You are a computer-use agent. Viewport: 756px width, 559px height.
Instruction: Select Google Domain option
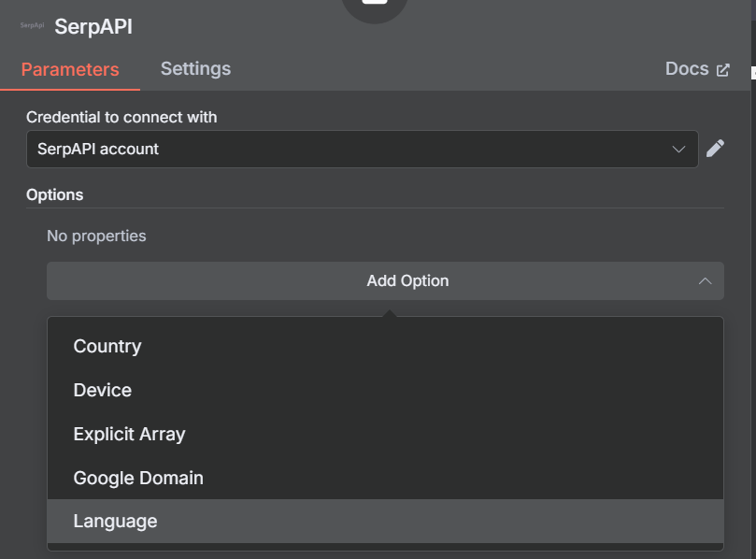pyautogui.click(x=385, y=478)
